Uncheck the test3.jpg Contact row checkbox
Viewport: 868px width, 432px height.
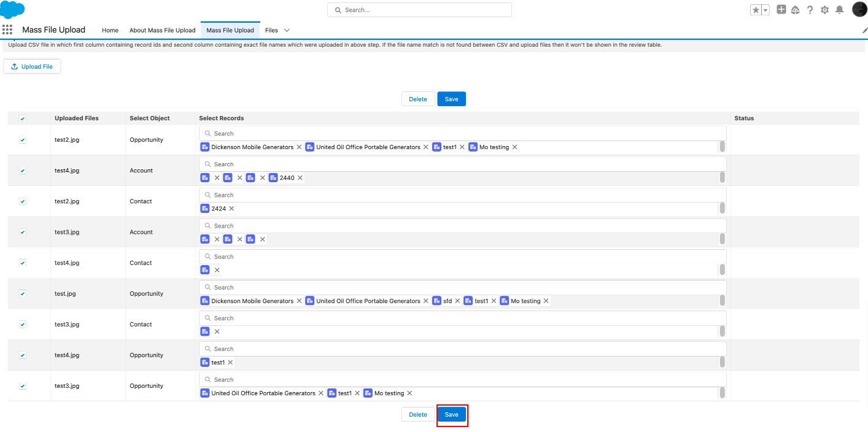(23, 324)
